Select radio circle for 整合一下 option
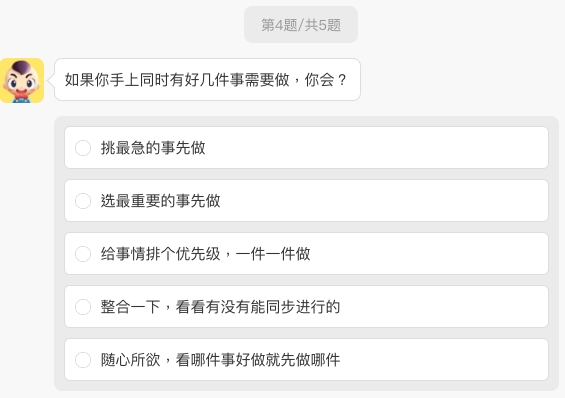565x398 pixels. pyautogui.click(x=83, y=307)
